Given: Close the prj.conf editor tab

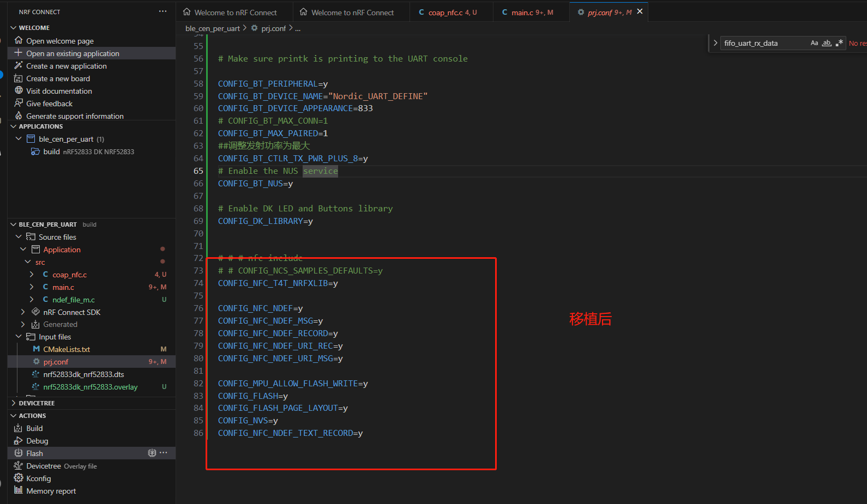Looking at the screenshot, I should [x=640, y=11].
